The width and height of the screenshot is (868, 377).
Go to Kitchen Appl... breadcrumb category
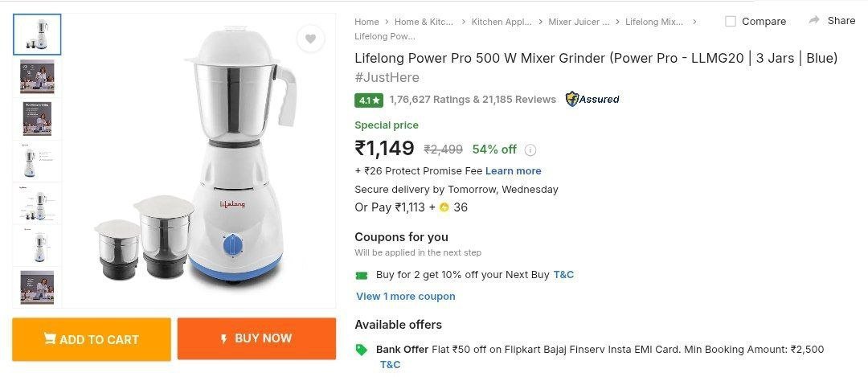[x=501, y=22]
